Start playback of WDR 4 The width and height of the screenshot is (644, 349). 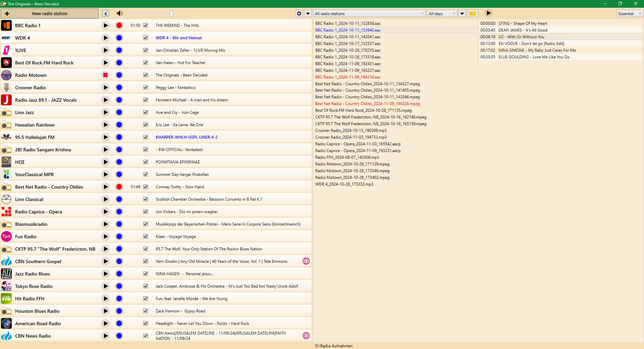tap(105, 38)
